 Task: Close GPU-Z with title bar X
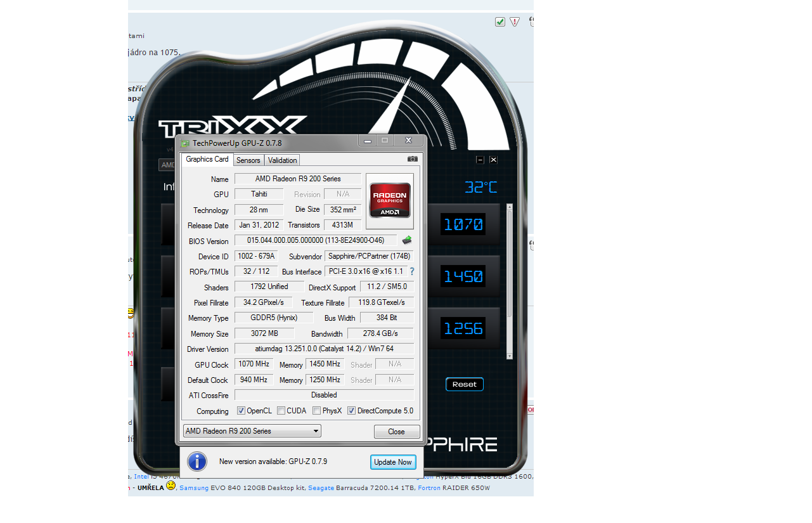coord(408,141)
